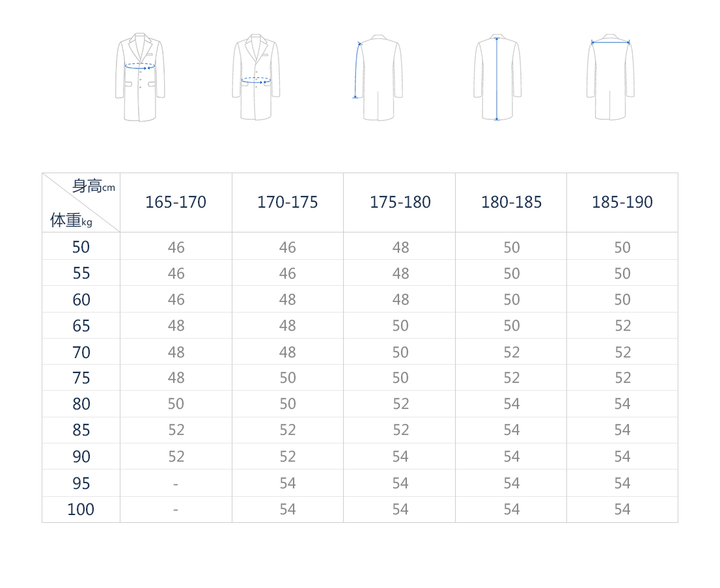Select the 165-170 height column header
Image resolution: width=720 pixels, height=588 pixels.
click(x=176, y=202)
